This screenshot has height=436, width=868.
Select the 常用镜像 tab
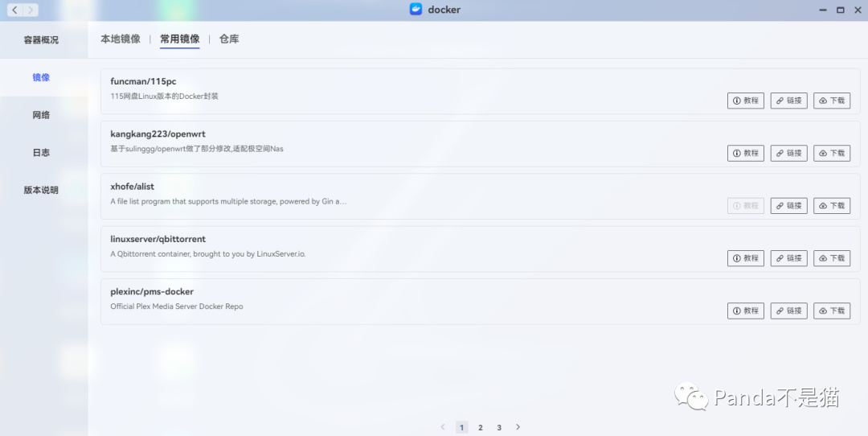pyautogui.click(x=180, y=39)
